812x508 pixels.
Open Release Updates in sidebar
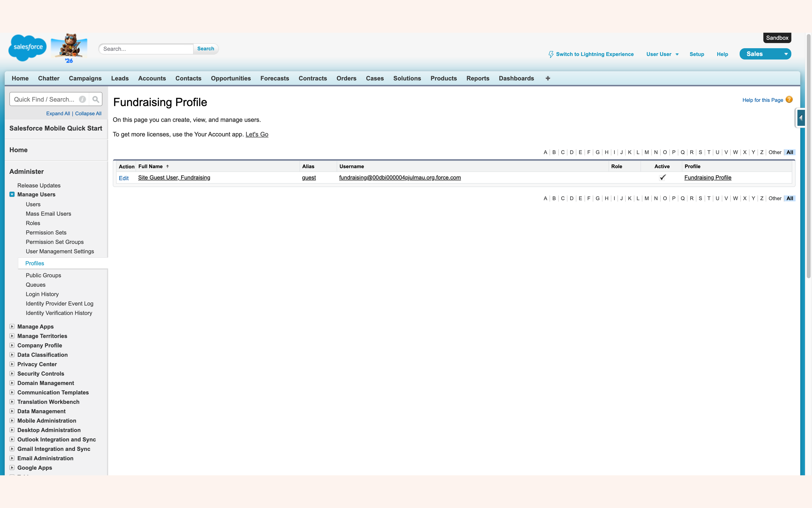tap(39, 185)
